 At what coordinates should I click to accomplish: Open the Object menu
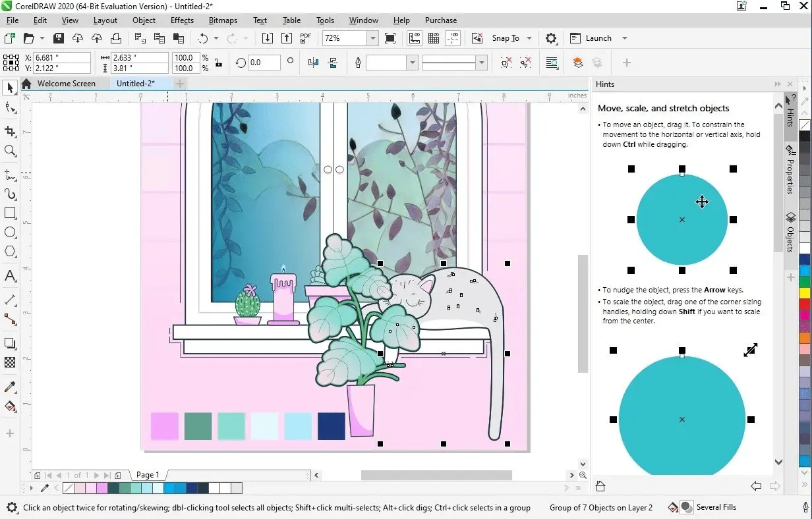tap(144, 20)
